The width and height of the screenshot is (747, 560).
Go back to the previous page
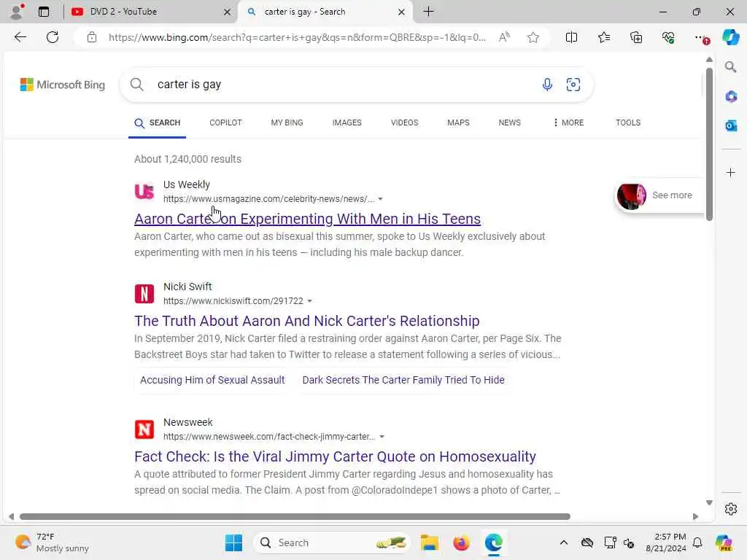coord(20,37)
